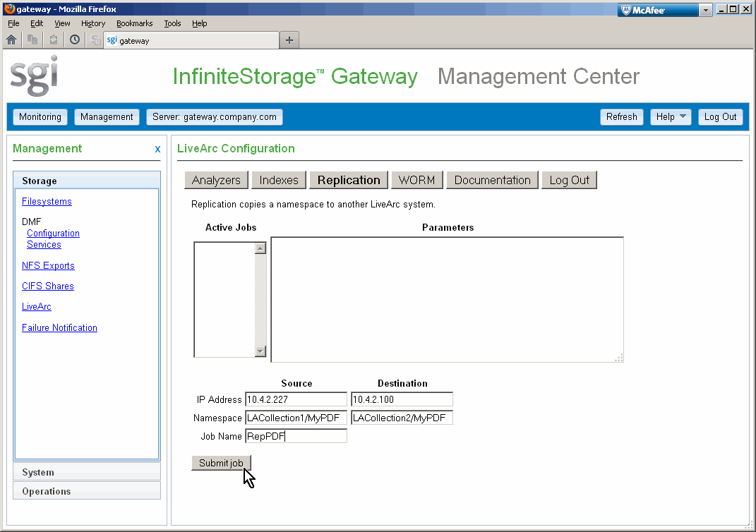This screenshot has width=756, height=532.
Task: Click Log Out tab in LiveArc Configuration
Action: pos(570,180)
